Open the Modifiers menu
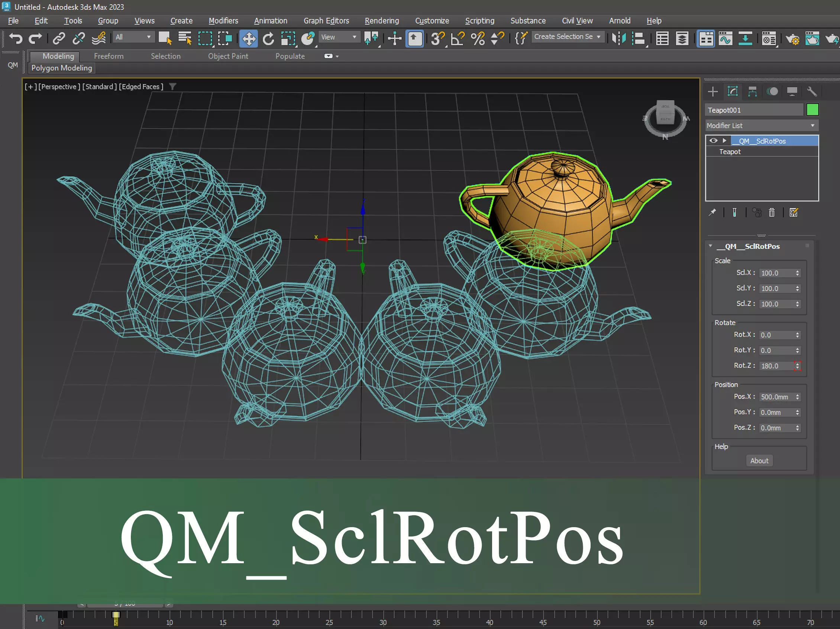The height and width of the screenshot is (629, 840). [x=223, y=20]
